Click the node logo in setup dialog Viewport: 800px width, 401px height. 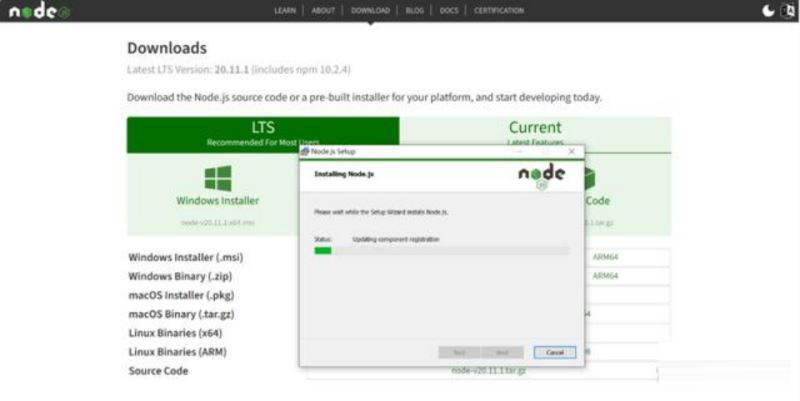[x=541, y=177]
